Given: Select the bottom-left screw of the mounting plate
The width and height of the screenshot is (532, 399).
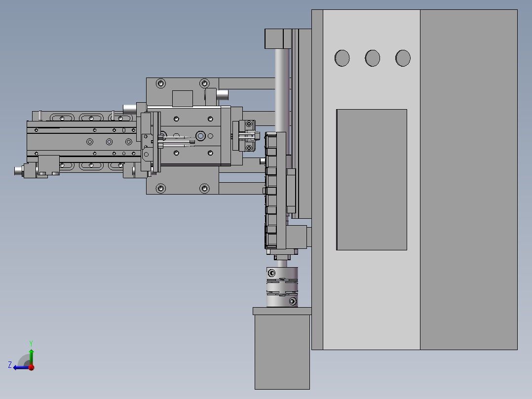Looking at the screenshot, I should coord(161,188).
